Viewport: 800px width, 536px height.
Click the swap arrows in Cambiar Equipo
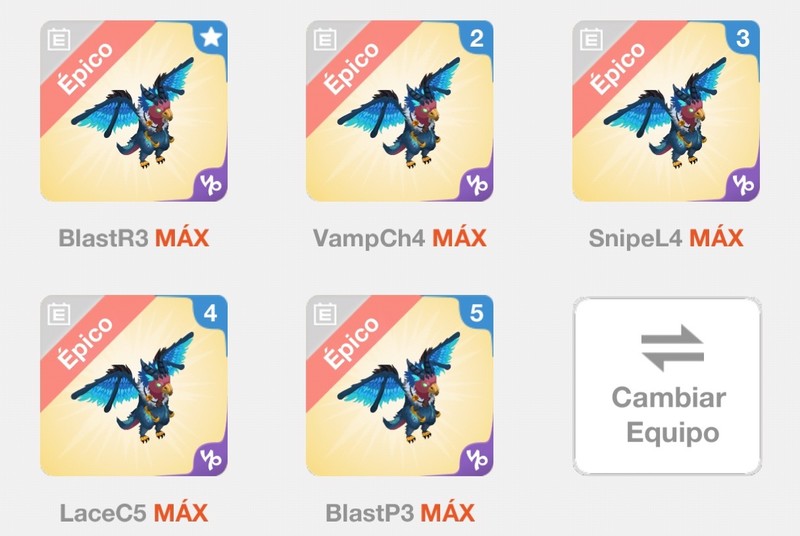tap(672, 348)
